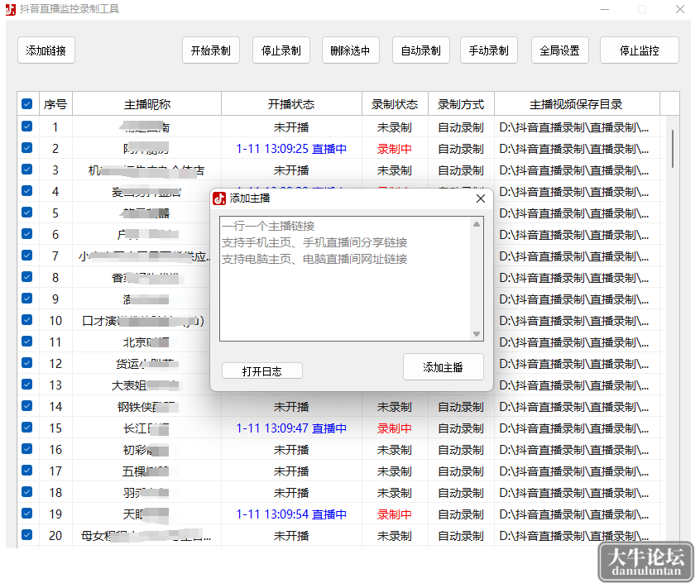The width and height of the screenshot is (700, 588).
Task: Select the 1-11 13:09:47 直播中 cell
Action: tap(291, 428)
